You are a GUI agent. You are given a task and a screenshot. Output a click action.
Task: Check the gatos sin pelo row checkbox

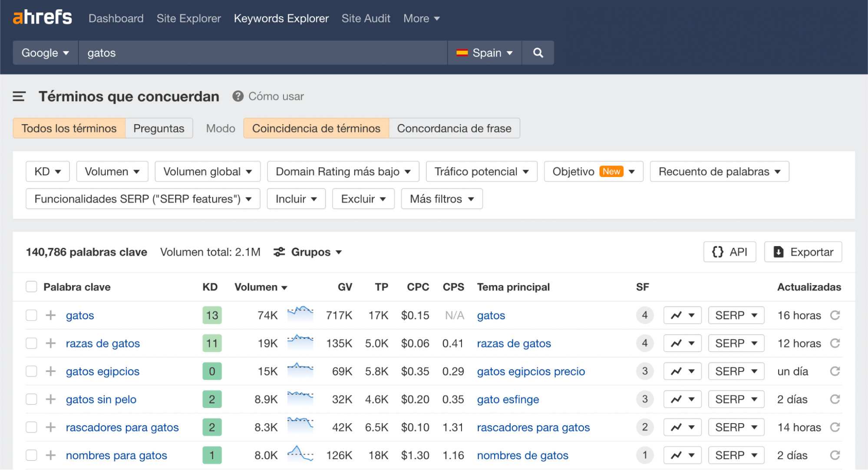tap(31, 399)
